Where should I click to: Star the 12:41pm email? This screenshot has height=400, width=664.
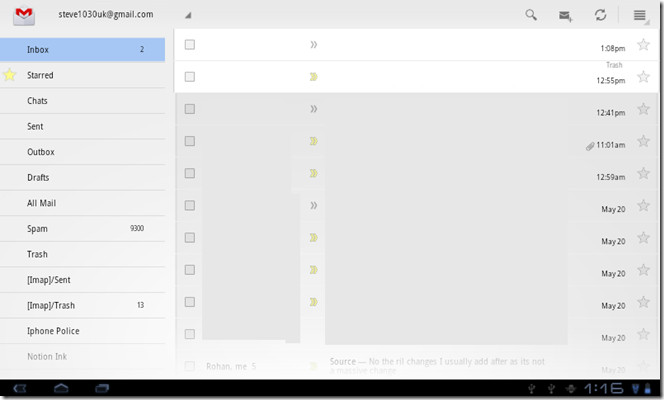coord(643,109)
